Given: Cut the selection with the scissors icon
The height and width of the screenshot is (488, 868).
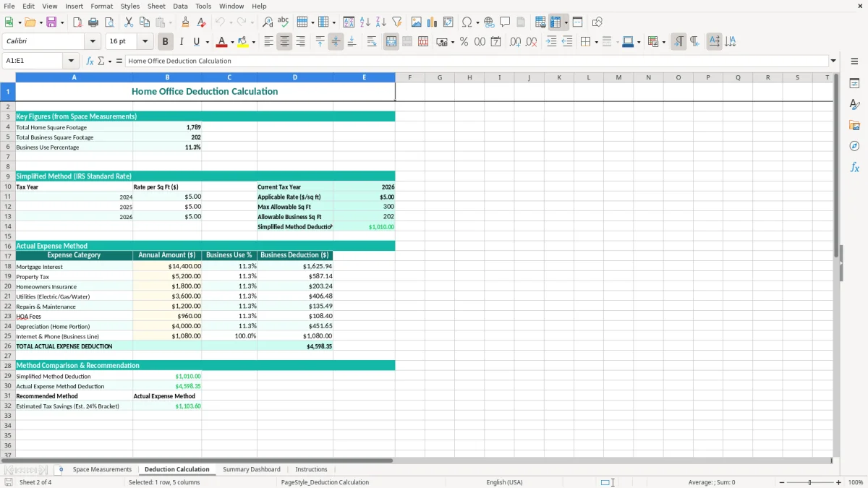Looking at the screenshot, I should click(x=129, y=22).
